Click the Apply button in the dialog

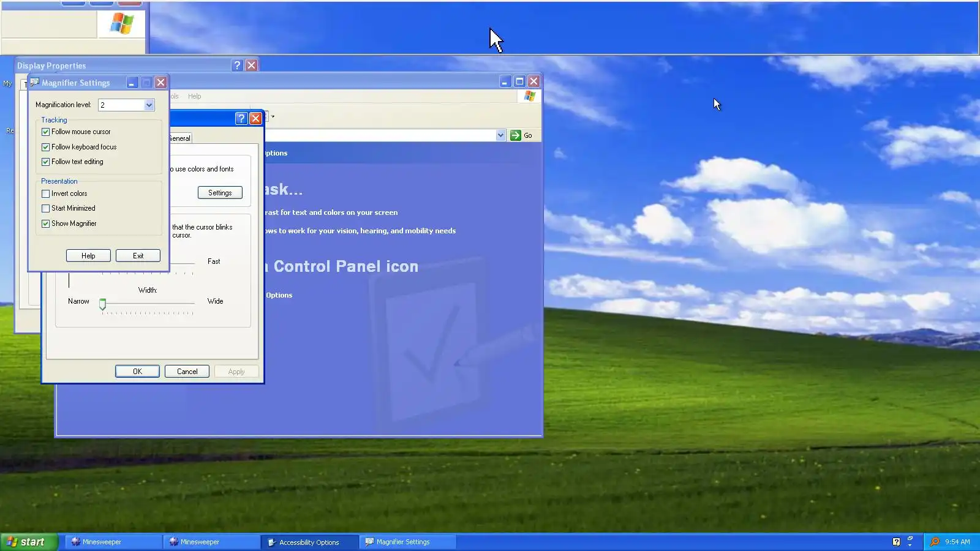pyautogui.click(x=236, y=372)
